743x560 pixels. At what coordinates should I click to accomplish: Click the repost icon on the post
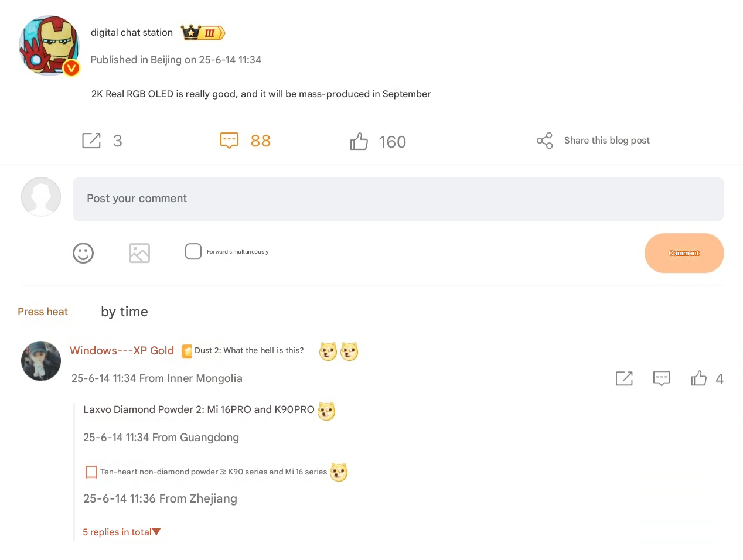91,141
